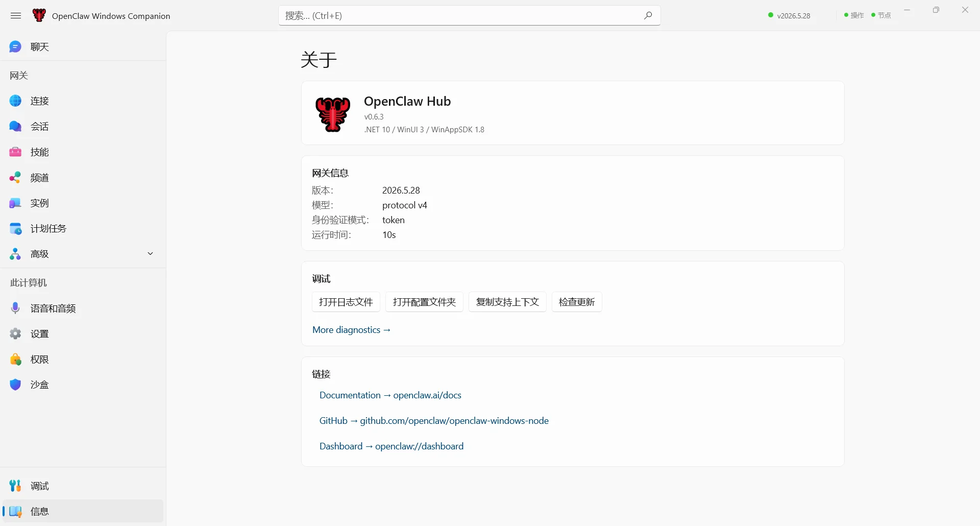Click the 此计算机 sidebar group header

29,283
